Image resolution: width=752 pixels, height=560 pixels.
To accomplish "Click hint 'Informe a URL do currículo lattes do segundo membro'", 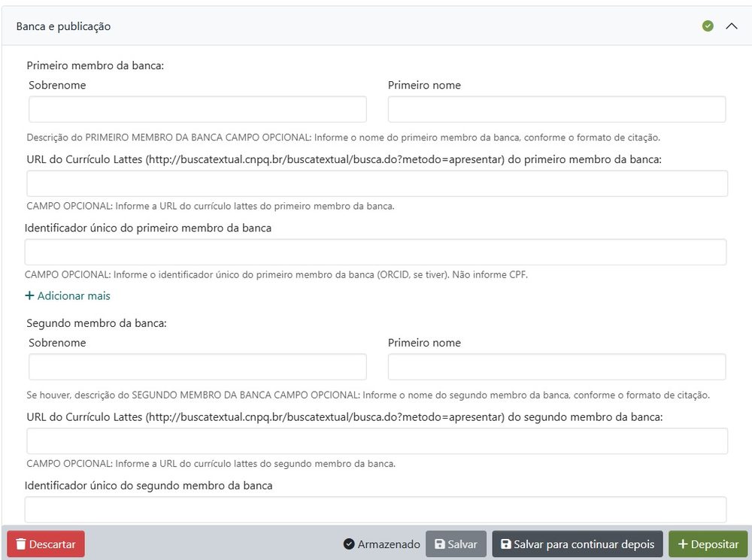I will [x=211, y=464].
